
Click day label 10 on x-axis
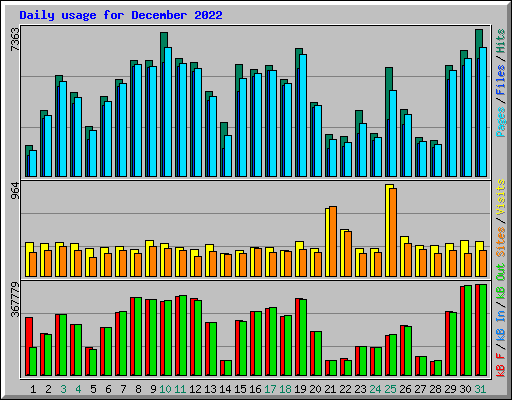click(165, 389)
